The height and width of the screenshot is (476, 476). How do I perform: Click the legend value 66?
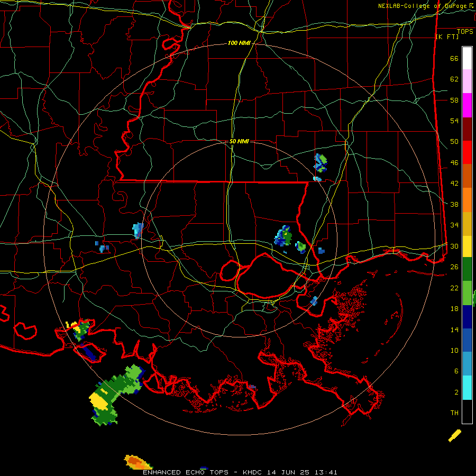pyautogui.click(x=454, y=58)
